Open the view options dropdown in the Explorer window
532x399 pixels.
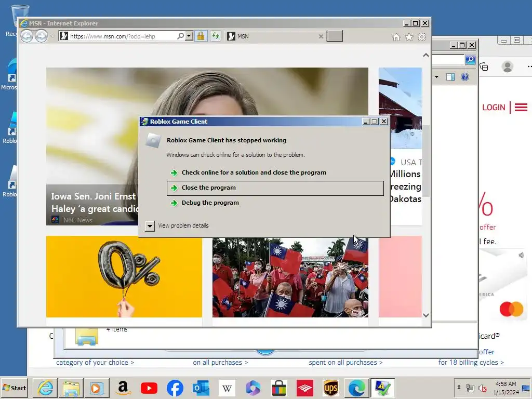436,77
